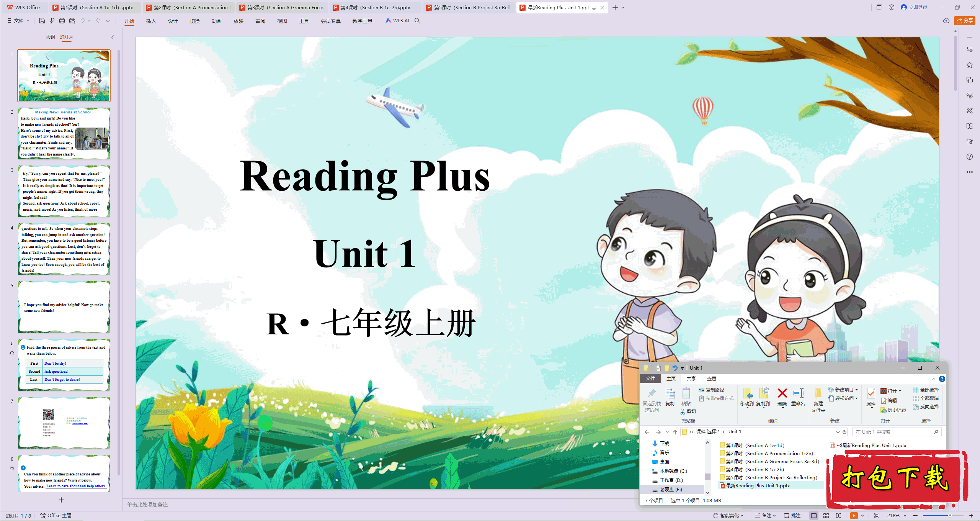Open print preview icon with magnifier
Viewport: 980px width, 521px height.
[x=72, y=21]
